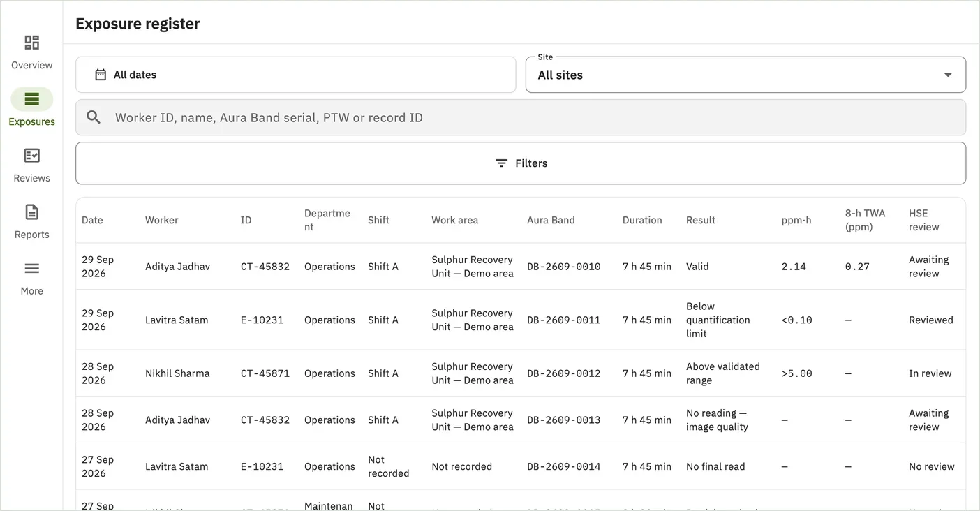Click the magnifier search icon

pos(94,117)
